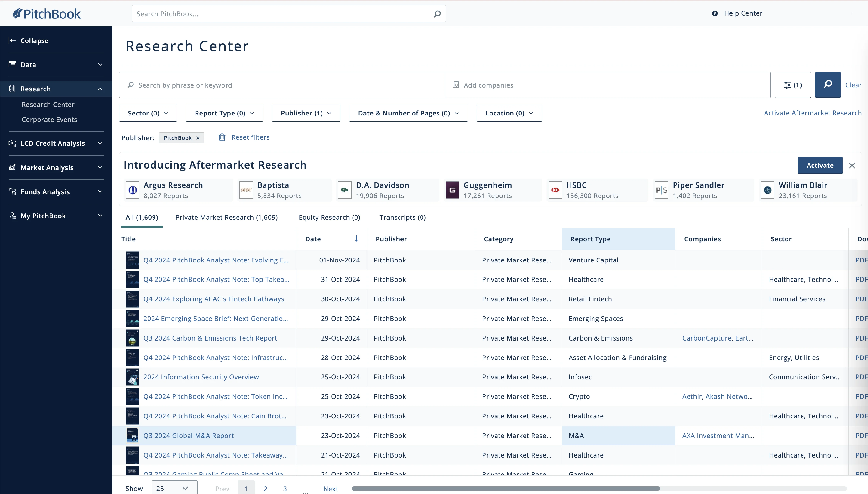The image size is (868, 494).
Task: Click the Argus Research logo
Action: 133,190
